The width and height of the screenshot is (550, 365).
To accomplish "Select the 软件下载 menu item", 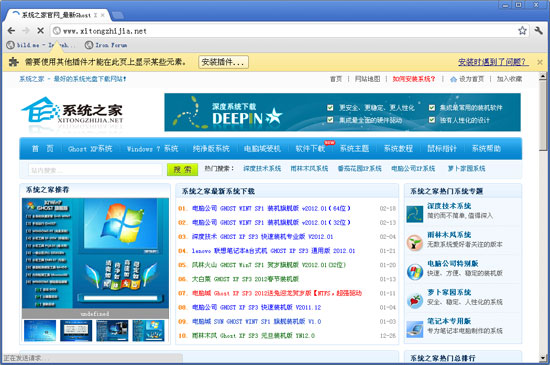I will [x=310, y=149].
